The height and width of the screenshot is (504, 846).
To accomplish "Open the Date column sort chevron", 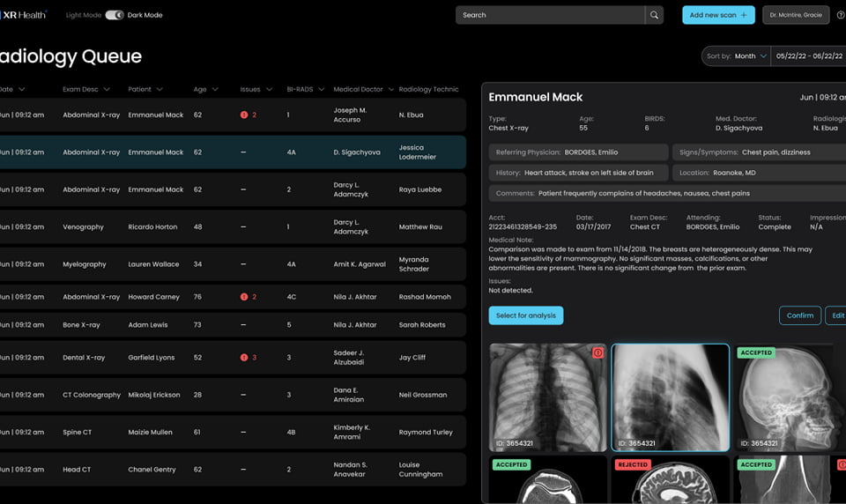I will point(21,90).
